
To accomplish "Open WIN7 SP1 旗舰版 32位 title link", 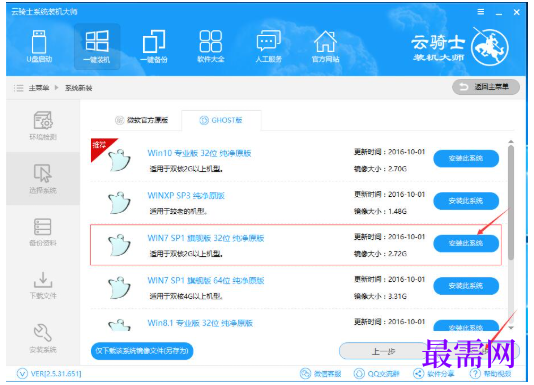I will [206, 238].
